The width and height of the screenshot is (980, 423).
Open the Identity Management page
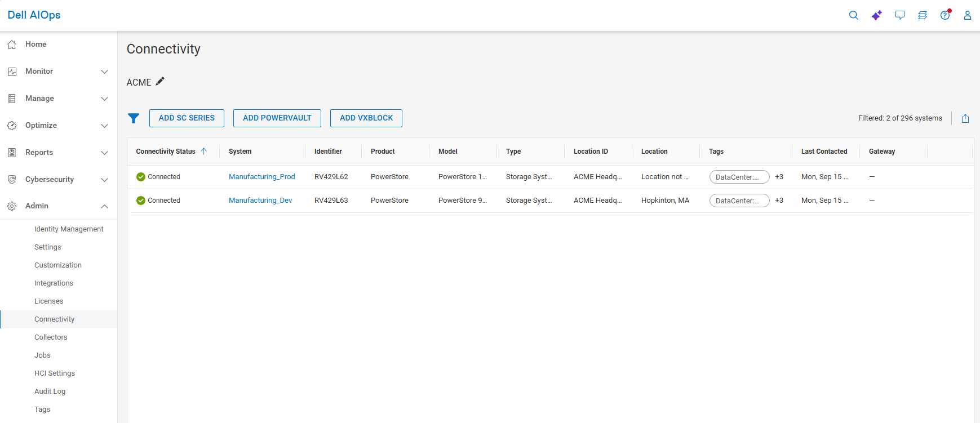[x=69, y=229]
